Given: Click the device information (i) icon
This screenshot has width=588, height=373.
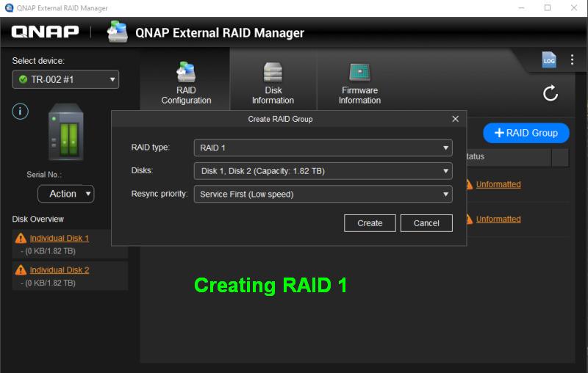Looking at the screenshot, I should coord(21,111).
